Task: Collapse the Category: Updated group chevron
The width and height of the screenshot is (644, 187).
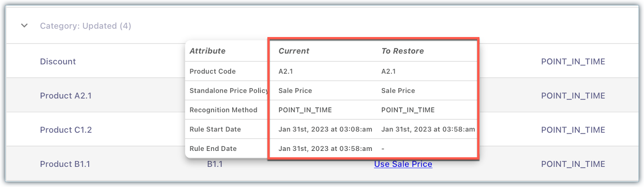Action: click(24, 26)
